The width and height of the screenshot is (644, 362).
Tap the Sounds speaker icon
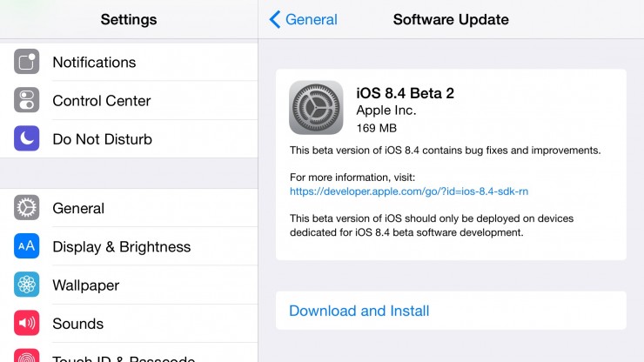(27, 324)
